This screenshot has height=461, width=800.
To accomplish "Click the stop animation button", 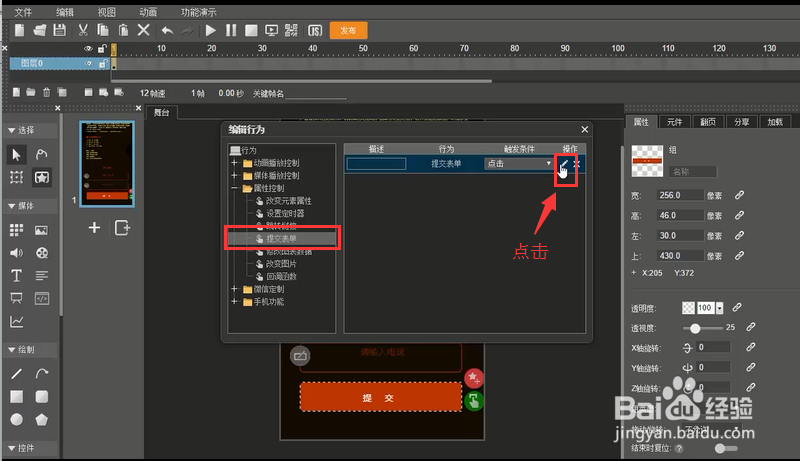I will click(251, 31).
